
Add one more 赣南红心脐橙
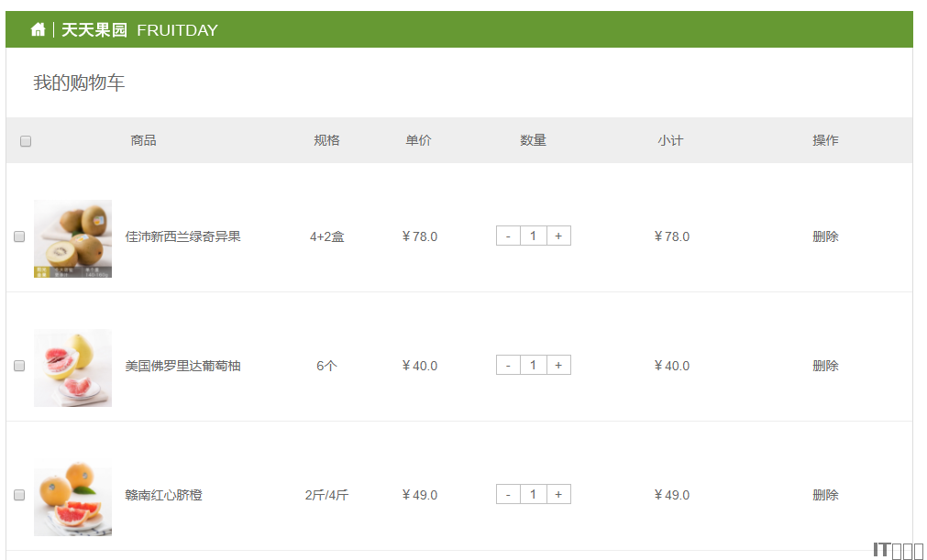tap(558, 495)
